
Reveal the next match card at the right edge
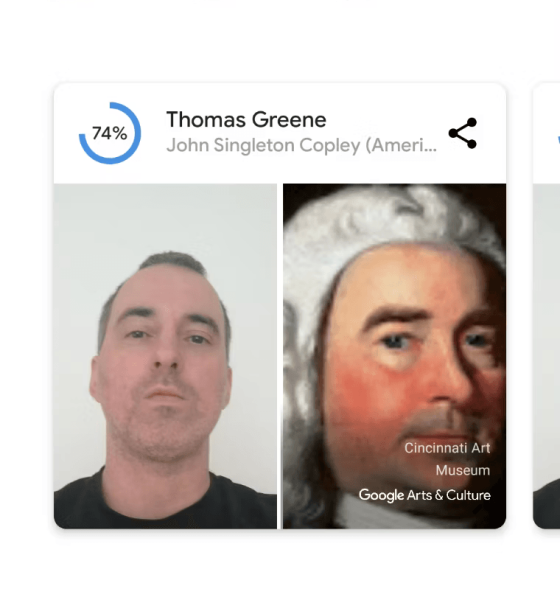point(547,306)
